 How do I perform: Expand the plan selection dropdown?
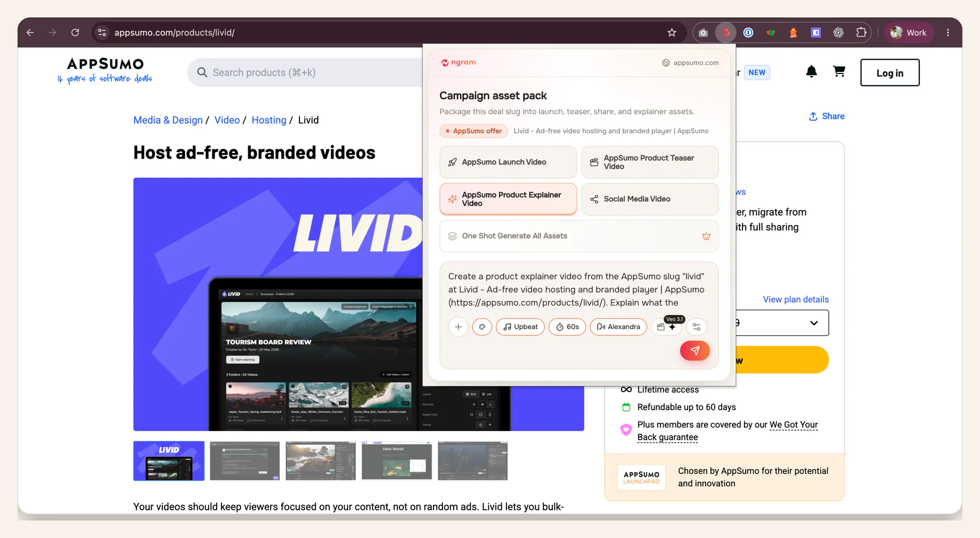pos(782,323)
